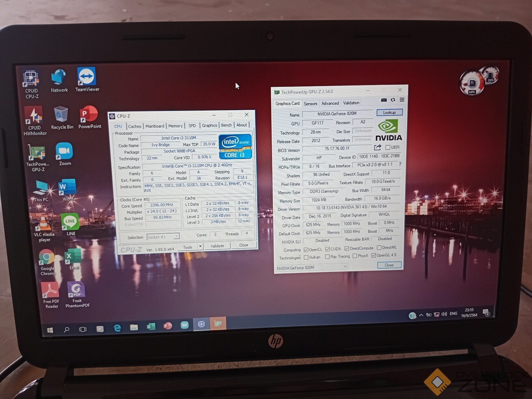Toggle the Ray Tracing checkbox
The image size is (532, 399).
click(327, 257)
